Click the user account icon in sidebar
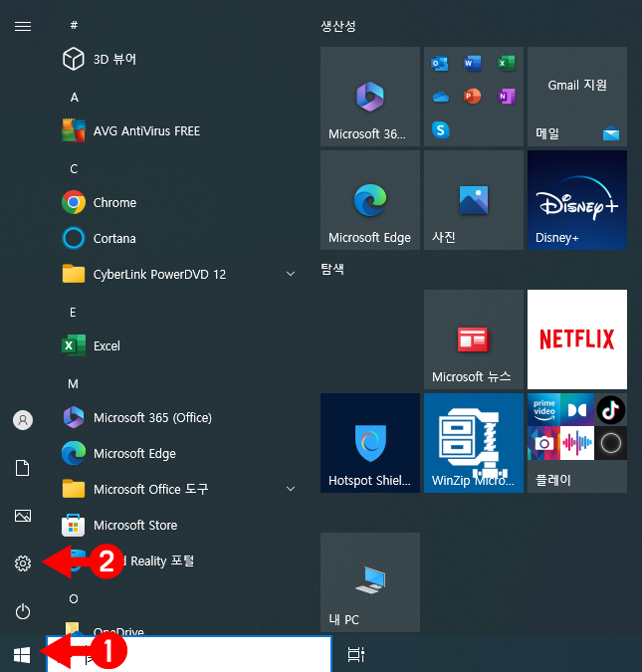642x672 pixels. (x=23, y=420)
